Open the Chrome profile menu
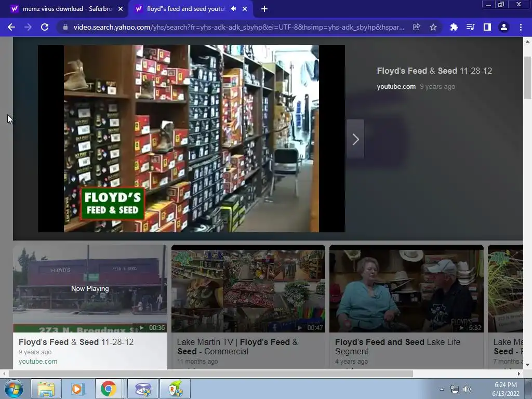The height and width of the screenshot is (399, 532). point(504,27)
